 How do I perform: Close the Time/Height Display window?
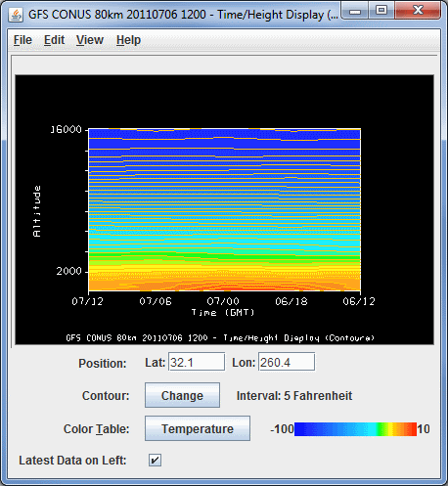tap(418, 11)
